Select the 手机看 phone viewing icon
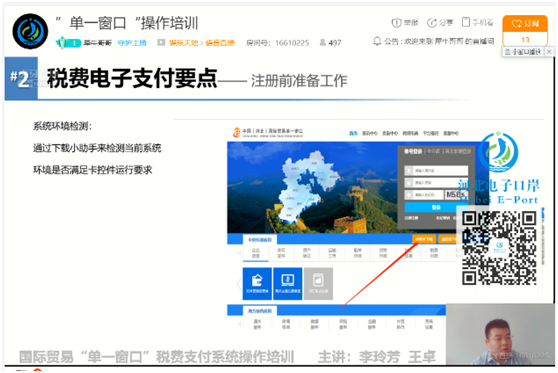This screenshot has width=558, height=373. [x=465, y=22]
